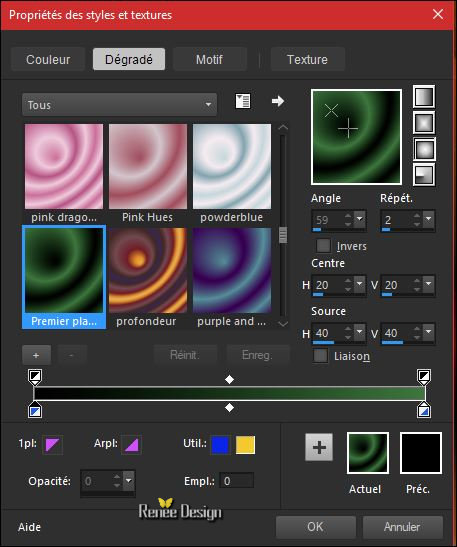The height and width of the screenshot is (547, 457).
Task: Select the sunburst gradient style icon
Action: [424, 149]
